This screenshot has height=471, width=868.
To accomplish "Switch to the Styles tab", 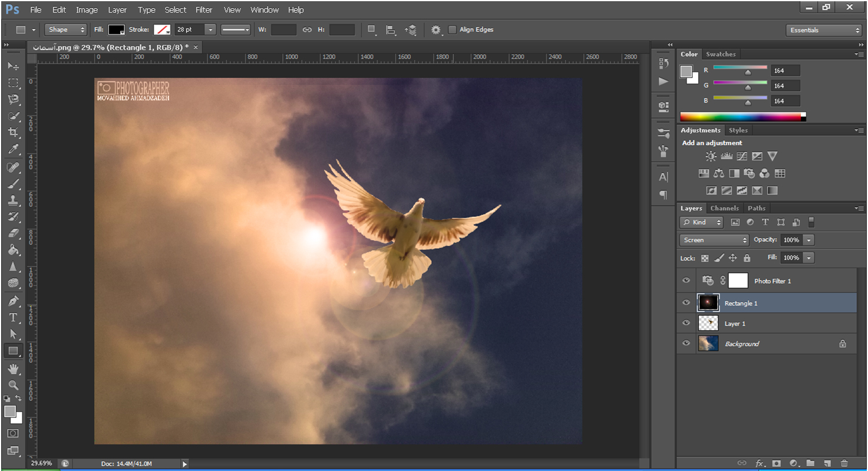I will click(738, 130).
